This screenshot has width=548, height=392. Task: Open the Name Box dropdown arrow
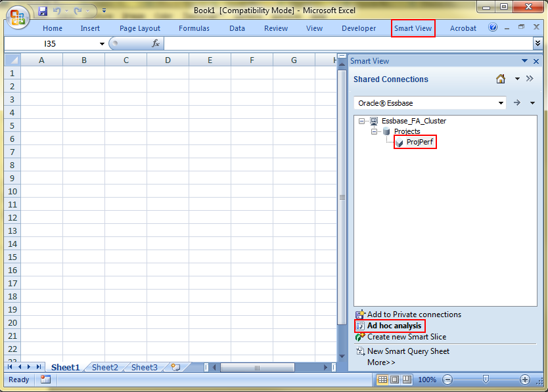102,44
